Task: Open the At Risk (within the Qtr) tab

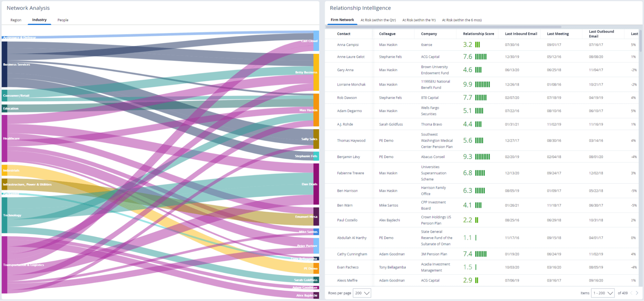Action: click(x=378, y=20)
